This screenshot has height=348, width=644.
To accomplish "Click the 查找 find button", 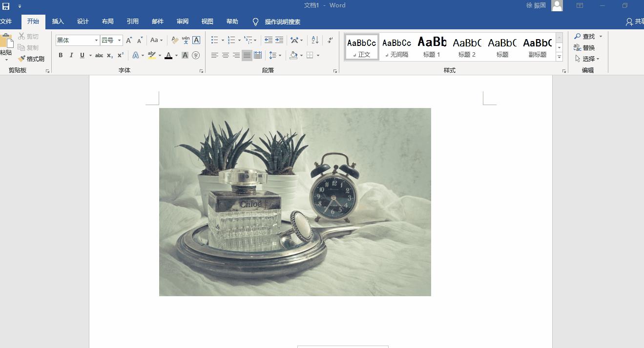I will [x=584, y=37].
